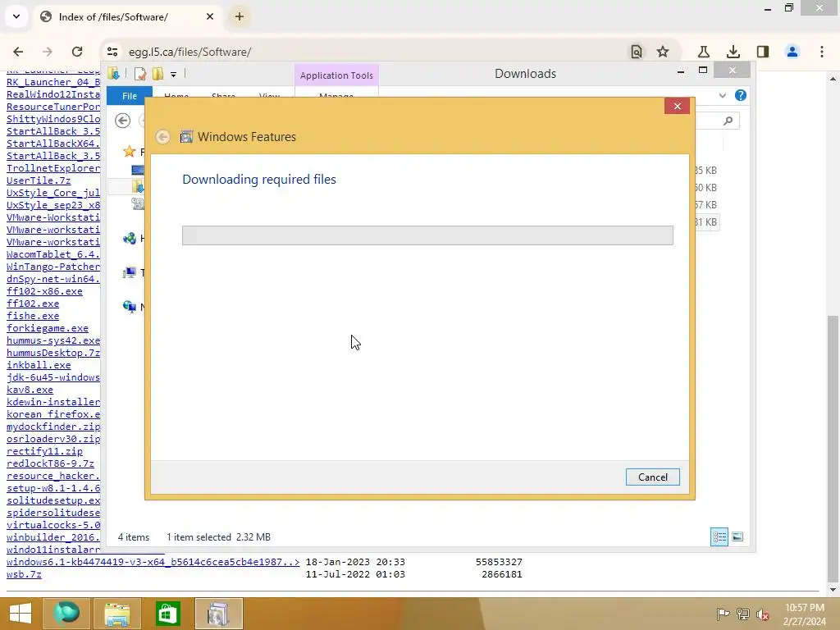
Task: Open windows6.1-kb4474419 link
Action: [153, 562]
